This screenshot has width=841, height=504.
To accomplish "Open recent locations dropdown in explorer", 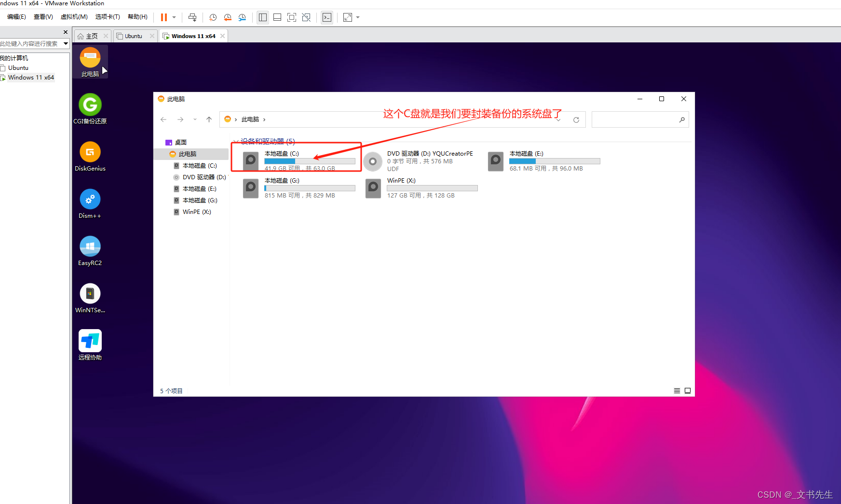I will (x=195, y=119).
